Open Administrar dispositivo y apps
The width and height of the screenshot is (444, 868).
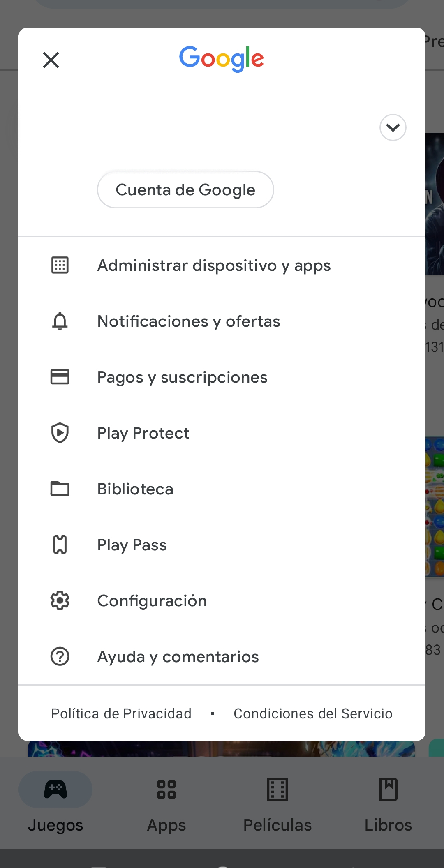click(214, 265)
